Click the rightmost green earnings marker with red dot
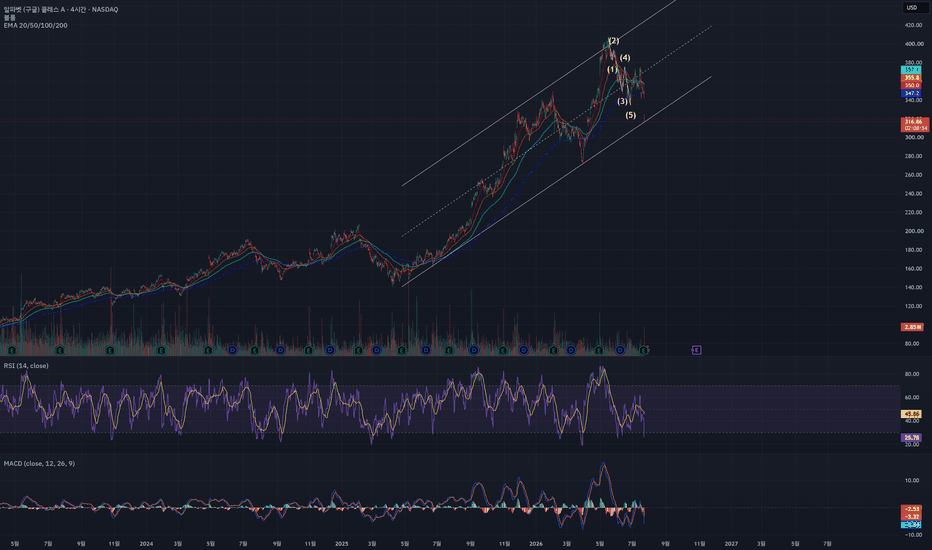 tap(644, 350)
